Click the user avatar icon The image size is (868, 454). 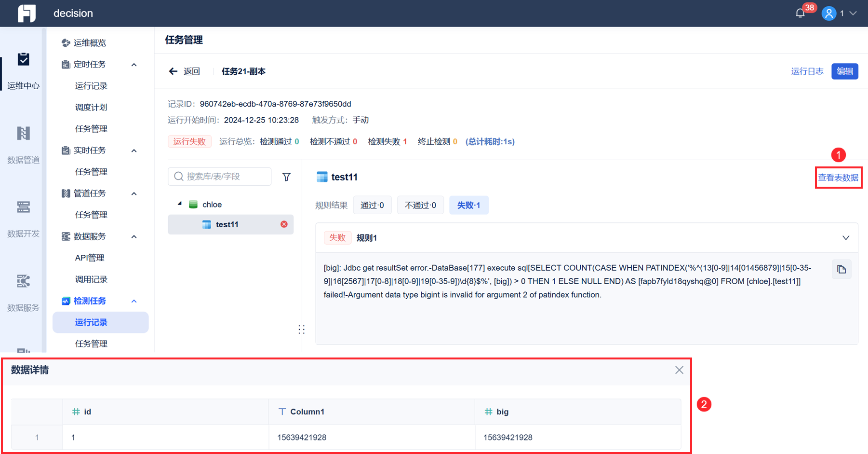pos(829,14)
